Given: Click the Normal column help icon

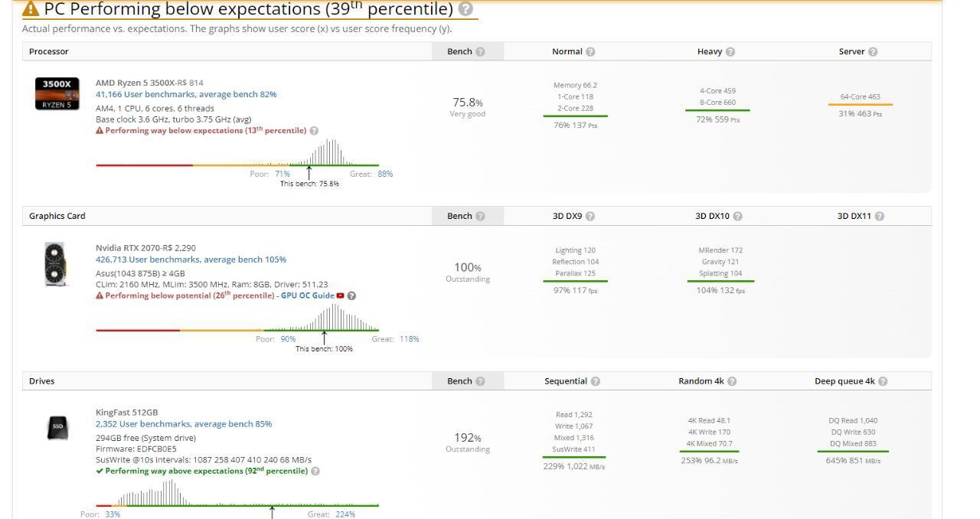Looking at the screenshot, I should coord(590,52).
